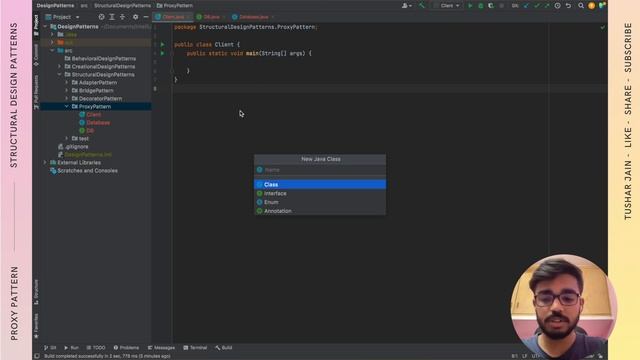
Task: Expand the DecoratorPattern package
Action: [x=67, y=99]
